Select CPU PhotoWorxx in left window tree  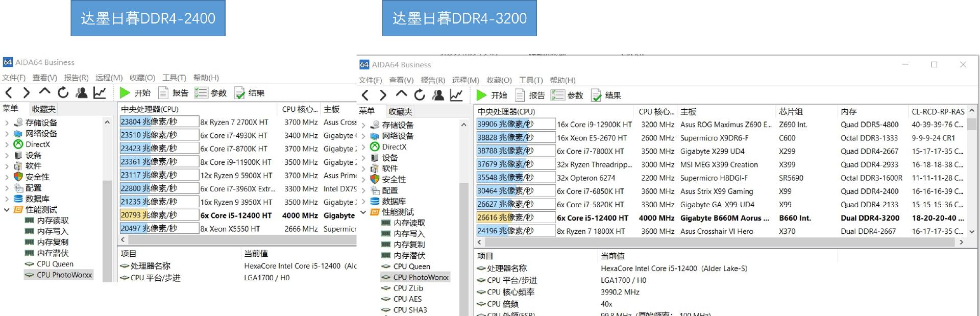(x=59, y=275)
